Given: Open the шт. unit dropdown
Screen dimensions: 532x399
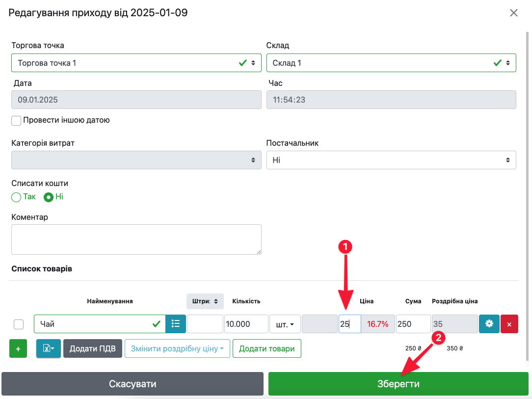Looking at the screenshot, I should click(285, 324).
